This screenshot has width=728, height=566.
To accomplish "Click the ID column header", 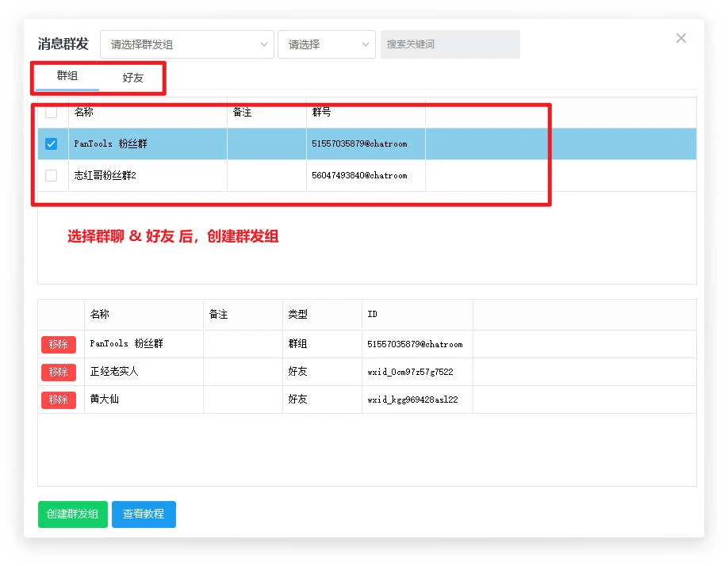I will (x=417, y=315).
